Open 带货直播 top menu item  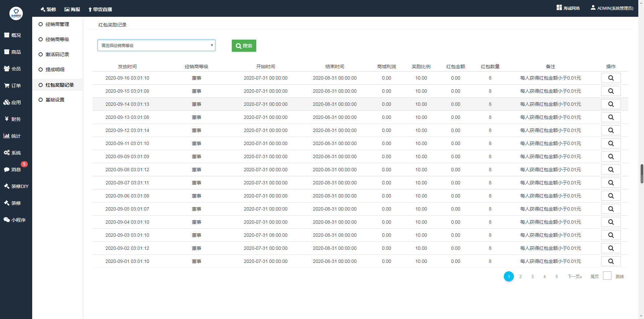100,9
